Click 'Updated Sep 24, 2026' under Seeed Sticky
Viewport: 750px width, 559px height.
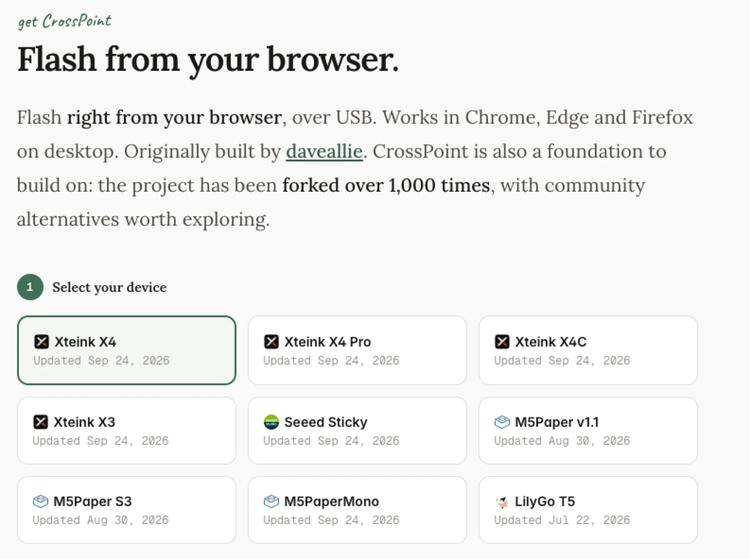point(331,440)
